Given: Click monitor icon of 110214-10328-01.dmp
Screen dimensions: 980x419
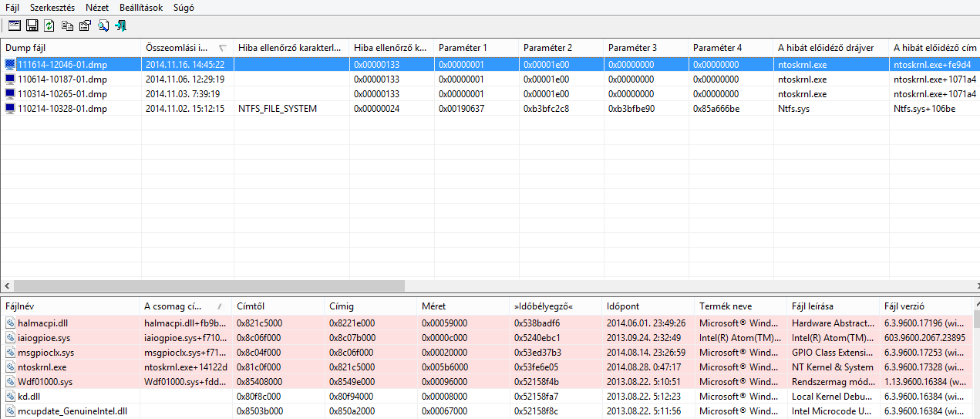Looking at the screenshot, I should tap(10, 109).
